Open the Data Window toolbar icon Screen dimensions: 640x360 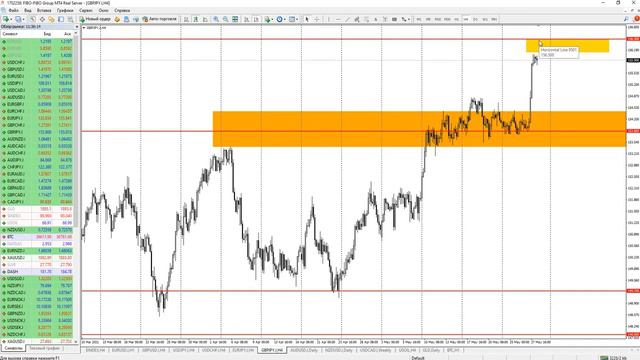(x=42, y=19)
